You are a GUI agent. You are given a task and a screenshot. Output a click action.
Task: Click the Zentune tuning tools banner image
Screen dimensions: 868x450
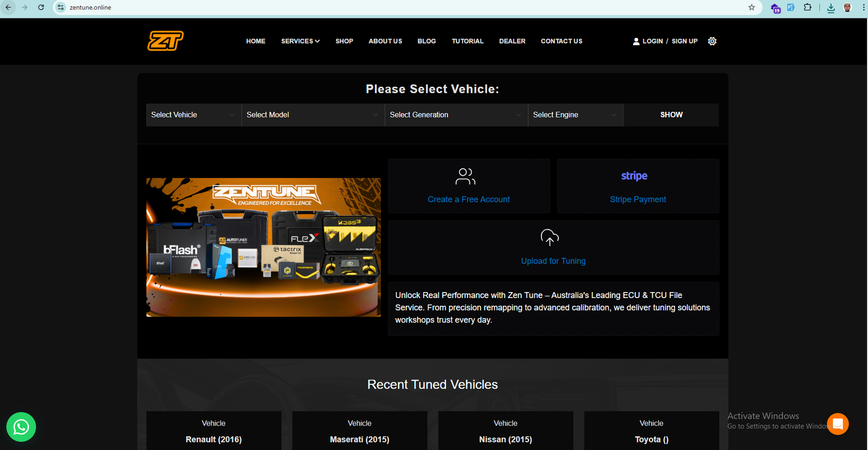coord(264,248)
